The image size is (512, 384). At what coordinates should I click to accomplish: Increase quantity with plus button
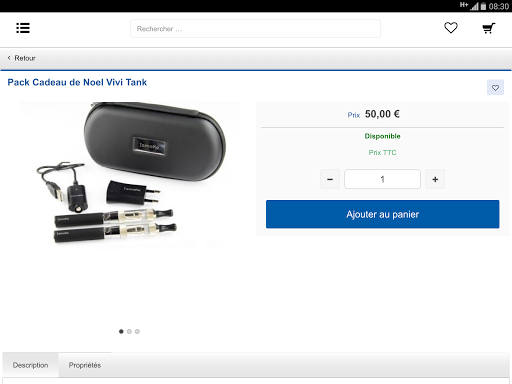pos(435,179)
